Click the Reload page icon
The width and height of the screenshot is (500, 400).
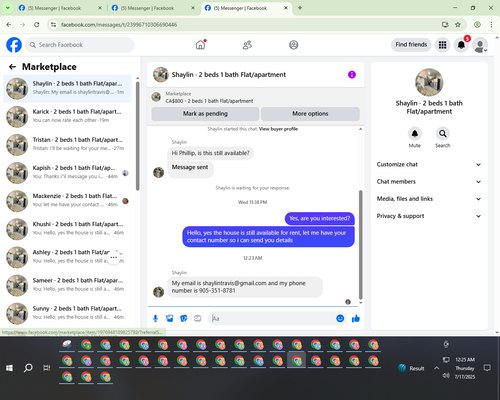[37, 24]
